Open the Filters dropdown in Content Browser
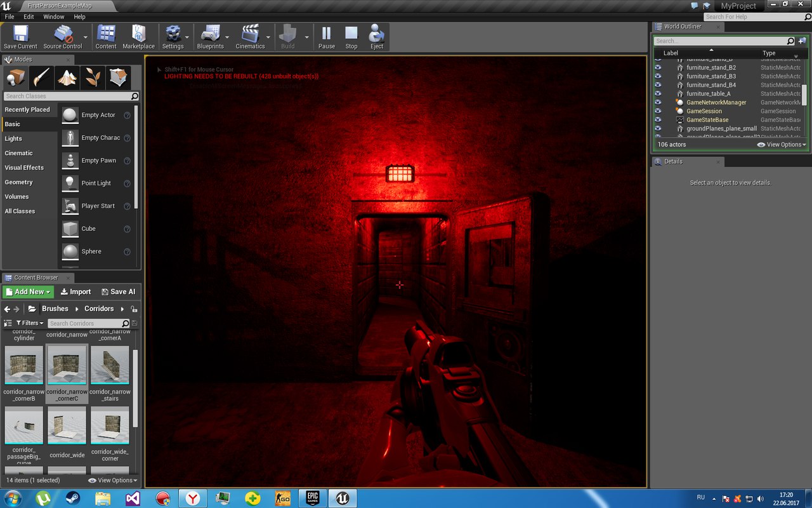Screen dimensions: 812x508 (30, 323)
